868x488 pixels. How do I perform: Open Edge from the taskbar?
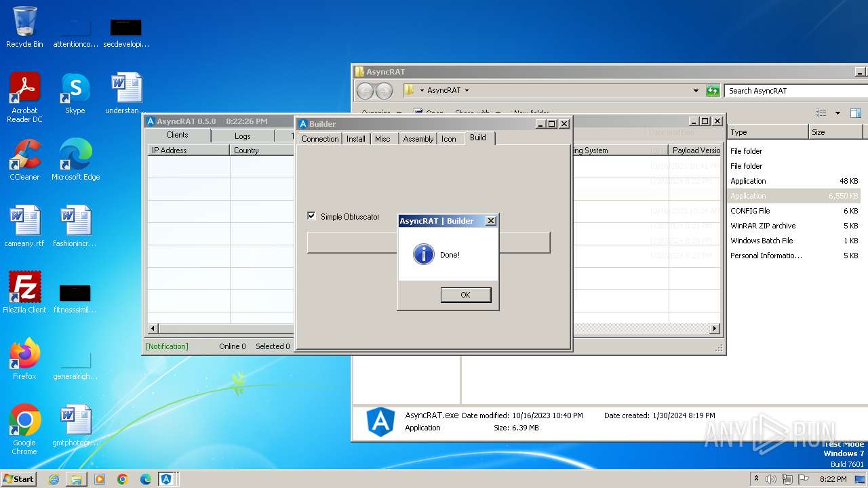click(x=146, y=479)
